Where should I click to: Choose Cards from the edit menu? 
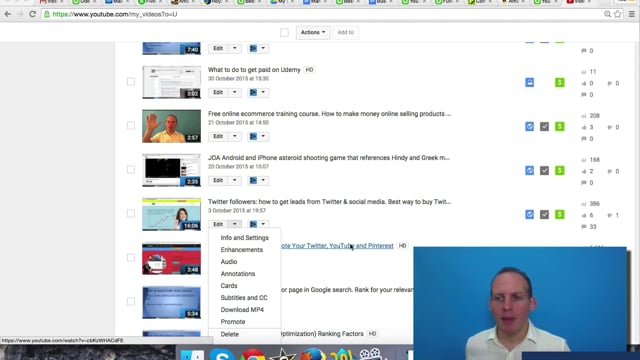click(x=244, y=286)
